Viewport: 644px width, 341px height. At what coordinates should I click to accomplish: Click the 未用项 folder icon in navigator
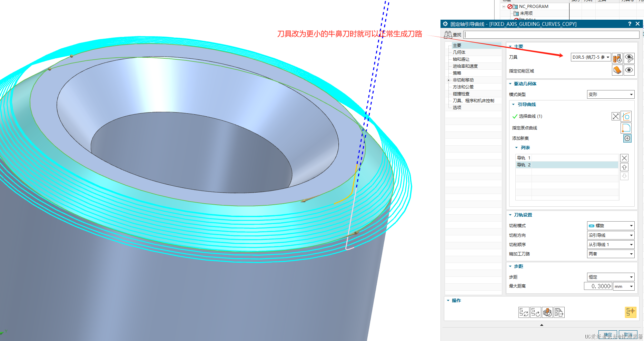pyautogui.click(x=516, y=13)
